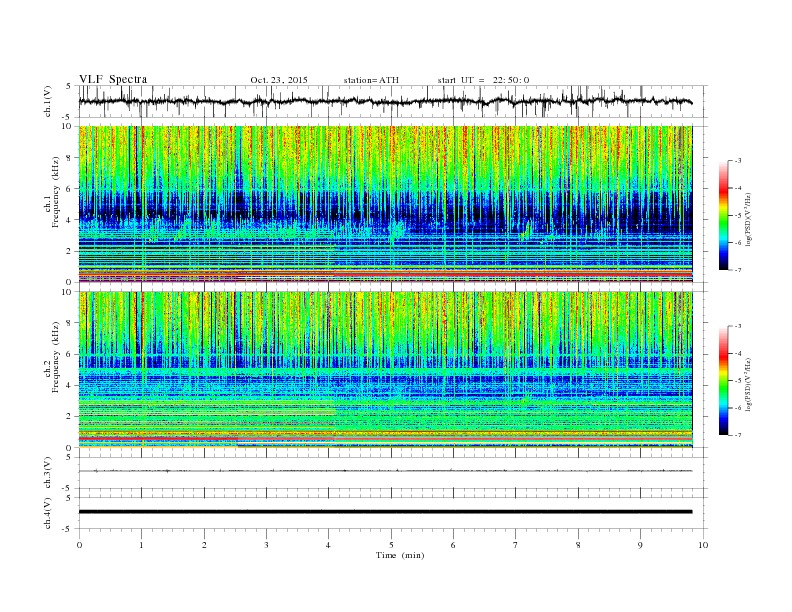
Task: Click the "start UT = 22:50:0" header text
Action: click(x=483, y=80)
